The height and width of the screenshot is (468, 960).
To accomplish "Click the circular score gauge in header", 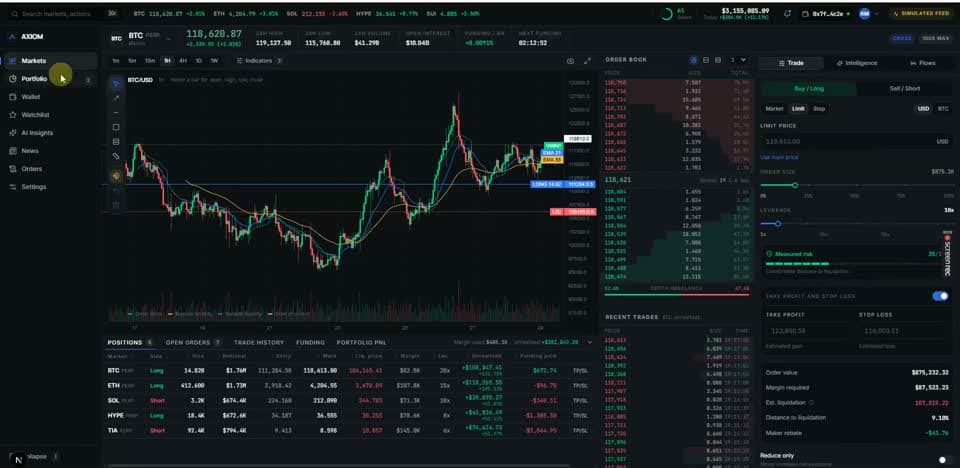I will coord(667,13).
